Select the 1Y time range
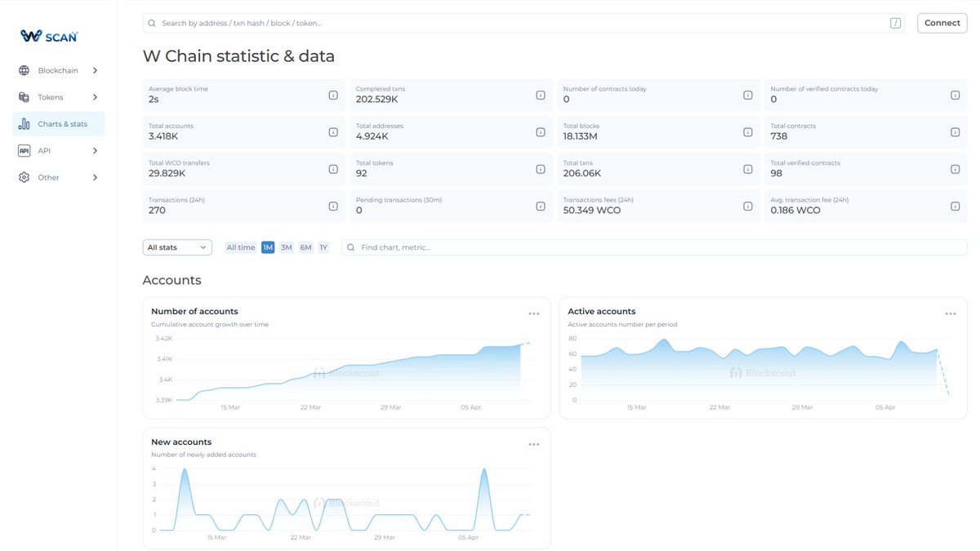The width and height of the screenshot is (980, 551). coord(323,247)
